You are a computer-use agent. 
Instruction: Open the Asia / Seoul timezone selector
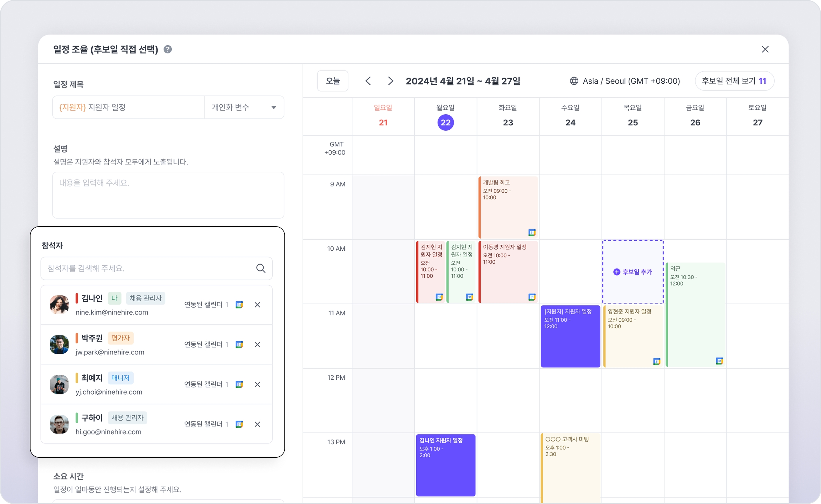631,81
